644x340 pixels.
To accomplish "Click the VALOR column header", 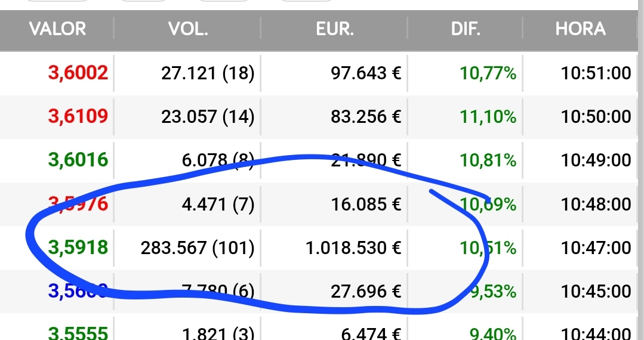I will pyautogui.click(x=57, y=29).
